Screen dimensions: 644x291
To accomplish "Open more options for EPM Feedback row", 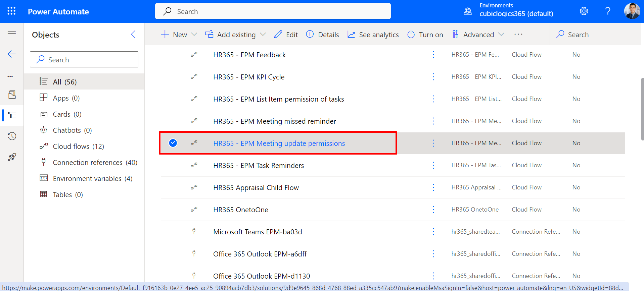I will click(433, 55).
